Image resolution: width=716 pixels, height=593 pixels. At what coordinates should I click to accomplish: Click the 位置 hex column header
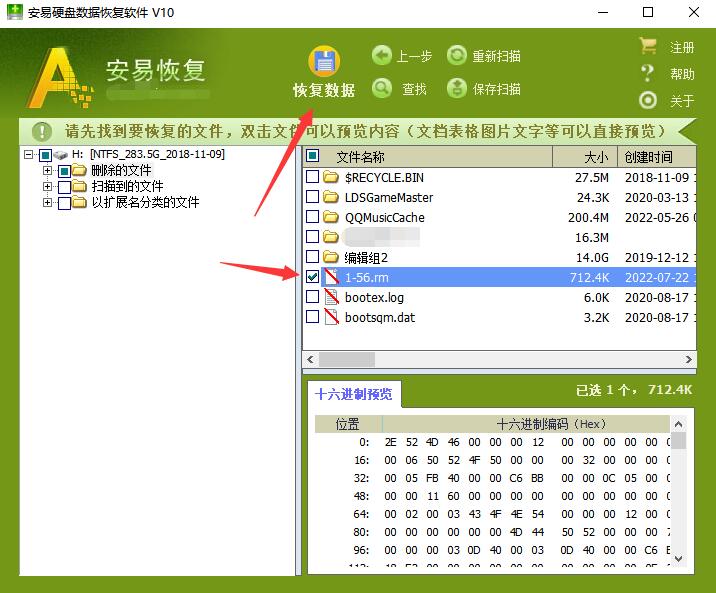point(348,424)
